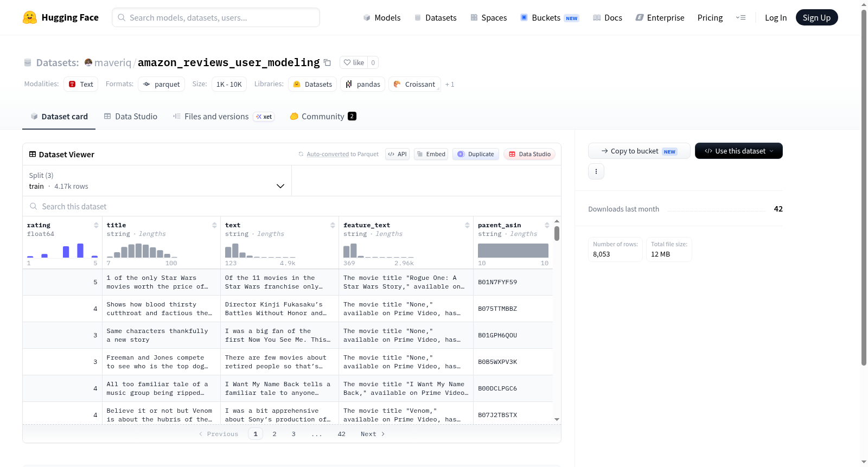Click the Log In link

tap(776, 17)
